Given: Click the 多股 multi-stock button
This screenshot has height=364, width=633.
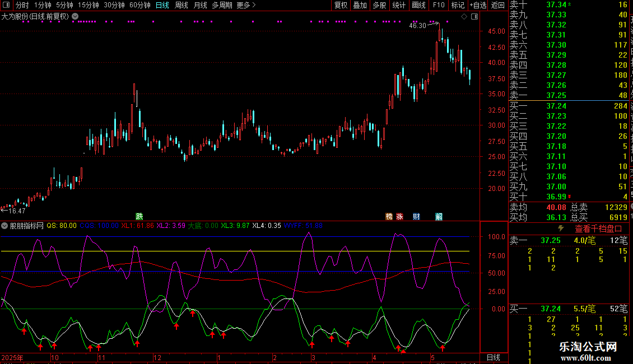Looking at the screenshot, I should pyautogui.click(x=379, y=5).
